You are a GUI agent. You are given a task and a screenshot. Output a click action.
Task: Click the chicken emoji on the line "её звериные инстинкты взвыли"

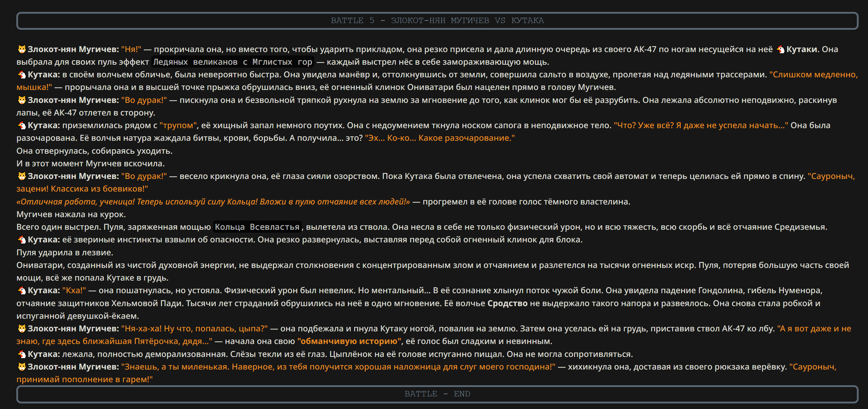click(x=21, y=240)
